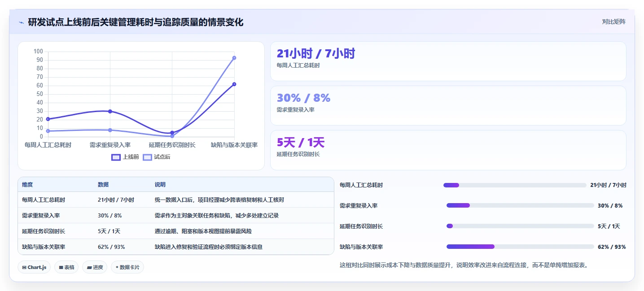
Task: Click chart x-axis label 延期任务识别时长
Action: [x=172, y=145]
